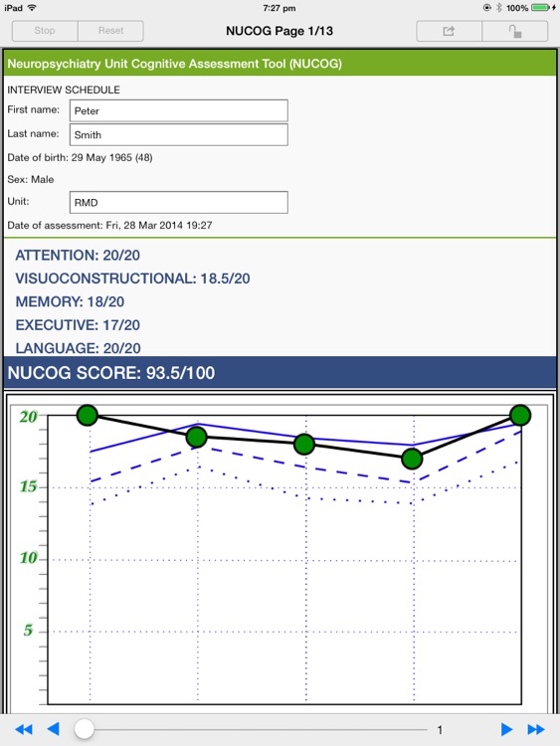560x746 pixels.
Task: Tap the Visuoconstructional data point on graph
Action: (x=197, y=437)
